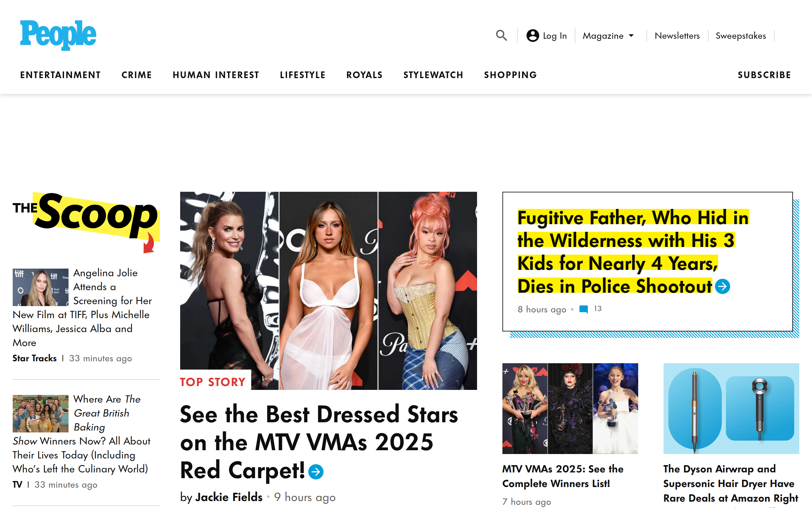Open the Crime section

pos(137,75)
